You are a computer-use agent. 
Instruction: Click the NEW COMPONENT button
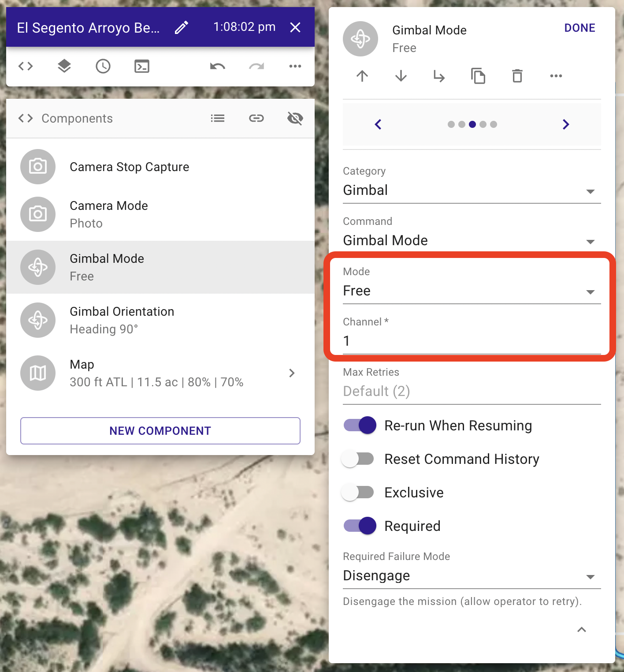(160, 431)
